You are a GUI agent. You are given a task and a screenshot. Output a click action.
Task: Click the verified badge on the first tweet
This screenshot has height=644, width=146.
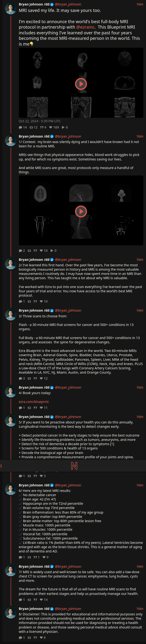point(52,4)
